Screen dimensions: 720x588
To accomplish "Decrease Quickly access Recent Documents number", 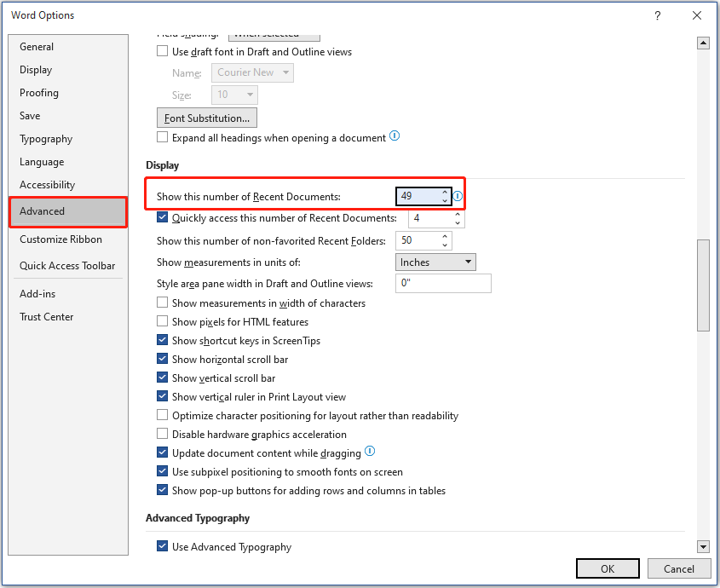I will coord(458,222).
